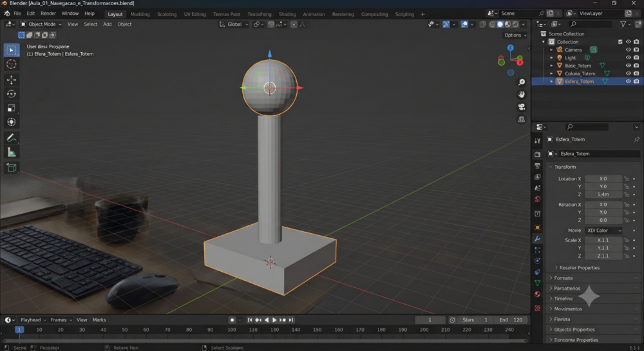The image size is (644, 351).
Task: Open the XDI Color mode dropdown
Action: [604, 231]
